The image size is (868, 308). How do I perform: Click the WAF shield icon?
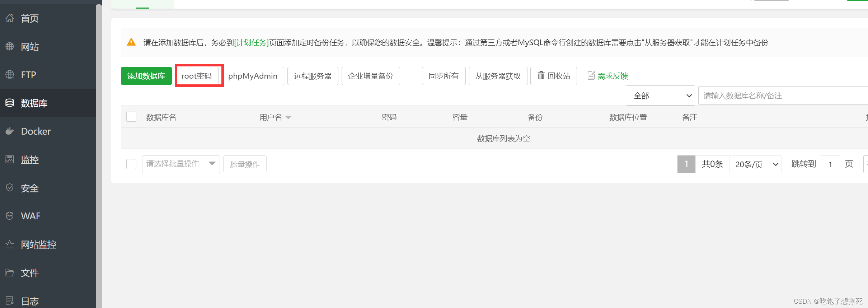coord(10,216)
